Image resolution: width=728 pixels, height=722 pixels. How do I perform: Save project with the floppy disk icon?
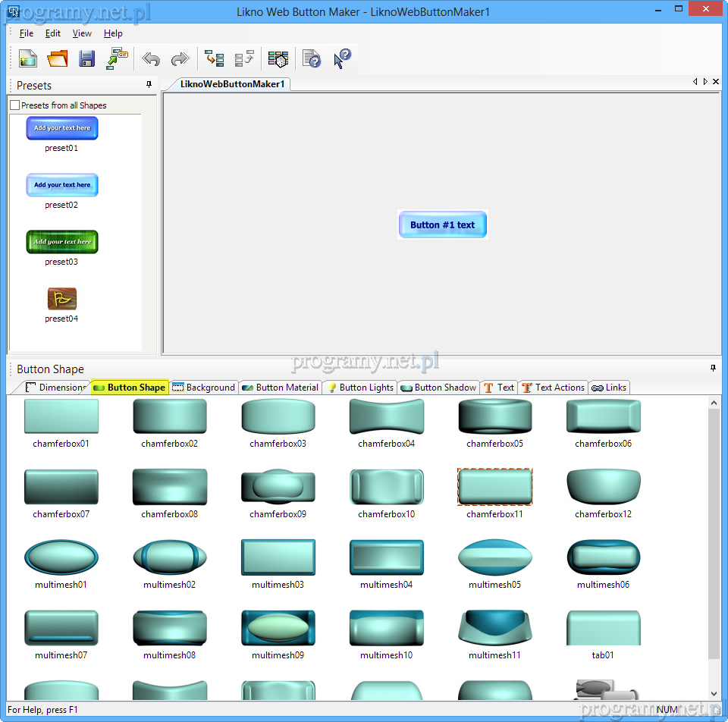pyautogui.click(x=87, y=59)
